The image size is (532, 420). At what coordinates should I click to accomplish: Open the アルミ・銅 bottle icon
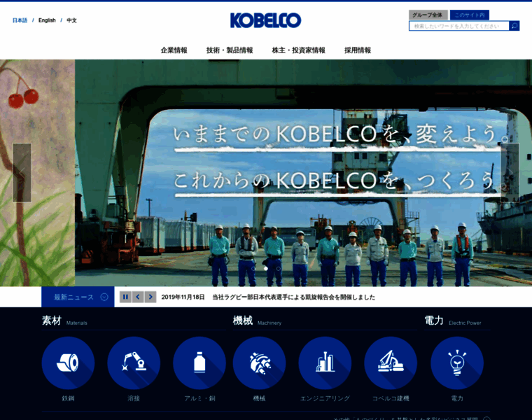[199, 363]
